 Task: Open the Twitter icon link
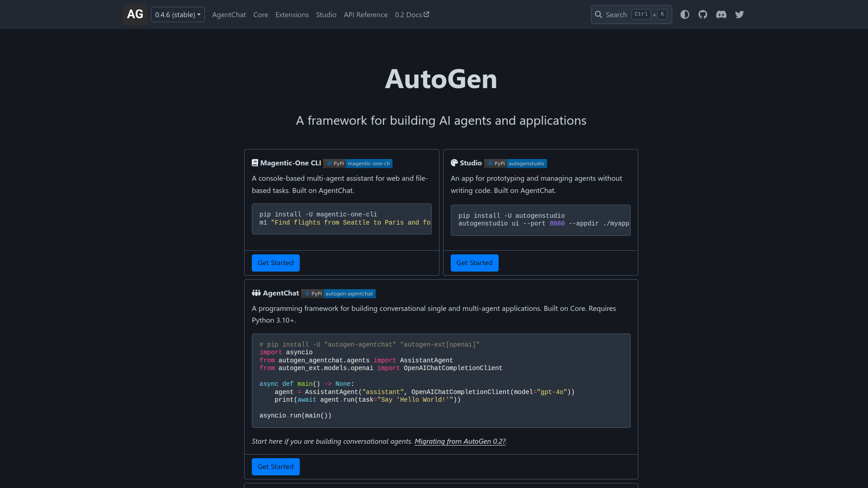pos(740,14)
